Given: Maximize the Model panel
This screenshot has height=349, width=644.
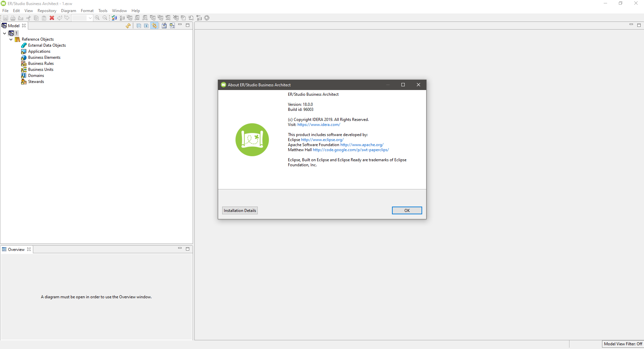Looking at the screenshot, I should (188, 25).
